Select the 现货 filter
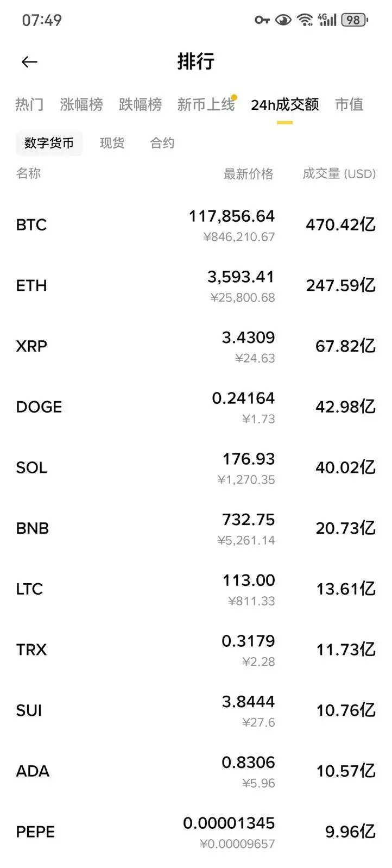The height and width of the screenshot is (868, 392). point(112,143)
